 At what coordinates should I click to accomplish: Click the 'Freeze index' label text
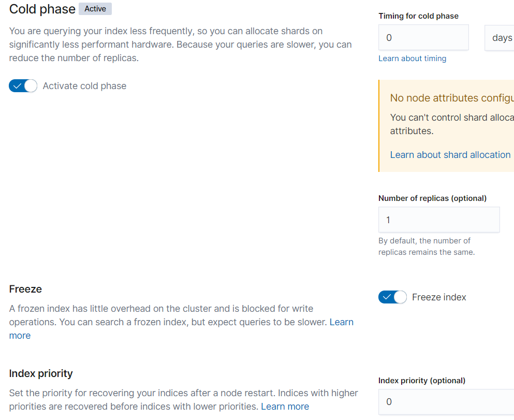point(439,297)
